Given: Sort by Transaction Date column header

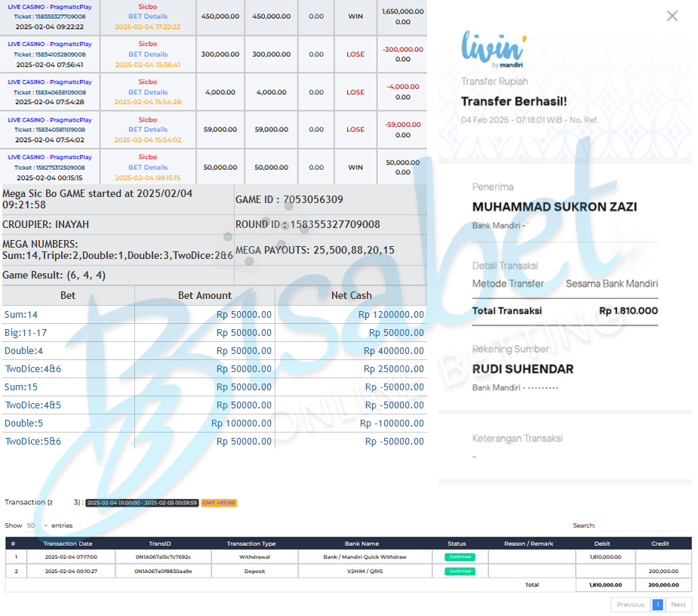Looking at the screenshot, I should (68, 544).
